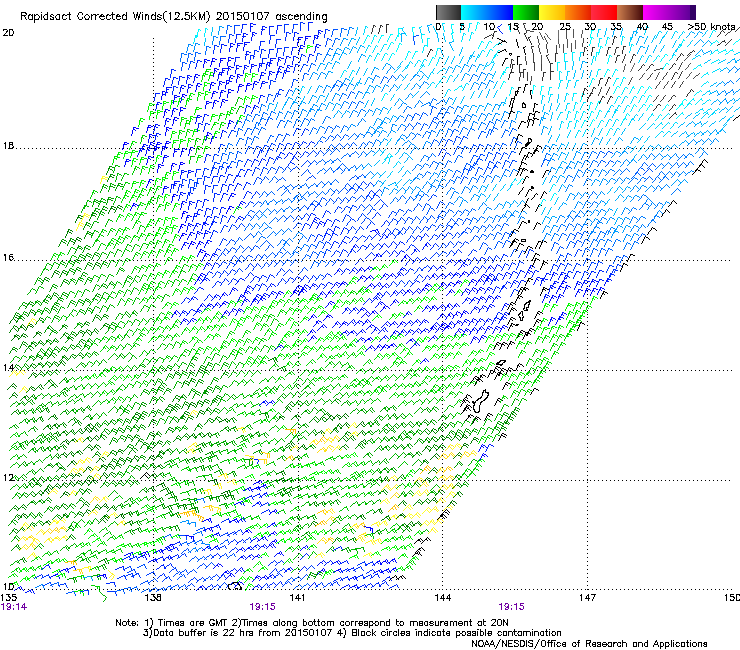Click the '35' legend scale label
The height and width of the screenshot is (650, 740).
pos(616,27)
